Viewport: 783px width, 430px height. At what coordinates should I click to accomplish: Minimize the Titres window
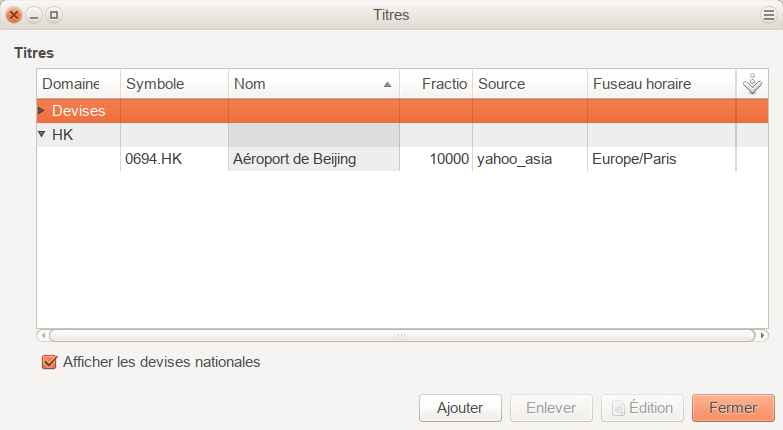point(34,15)
